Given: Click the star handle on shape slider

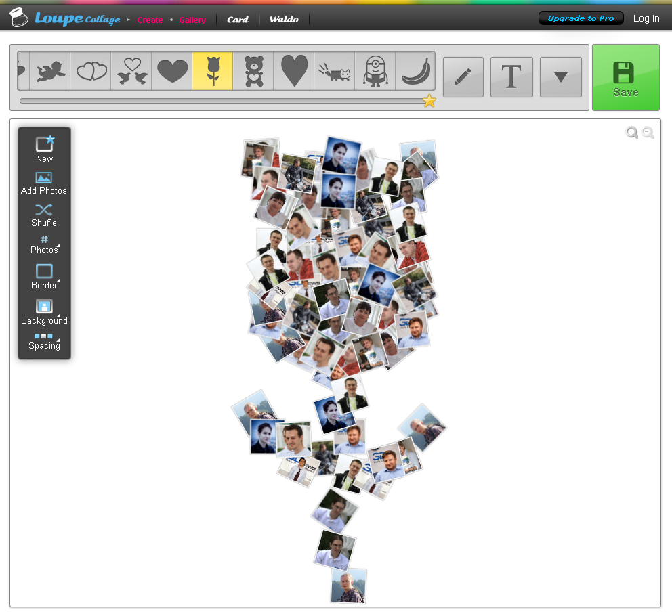Looking at the screenshot, I should [x=429, y=101].
